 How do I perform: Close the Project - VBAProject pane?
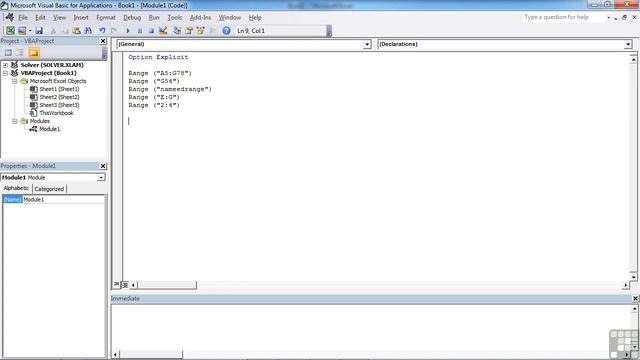(103, 41)
